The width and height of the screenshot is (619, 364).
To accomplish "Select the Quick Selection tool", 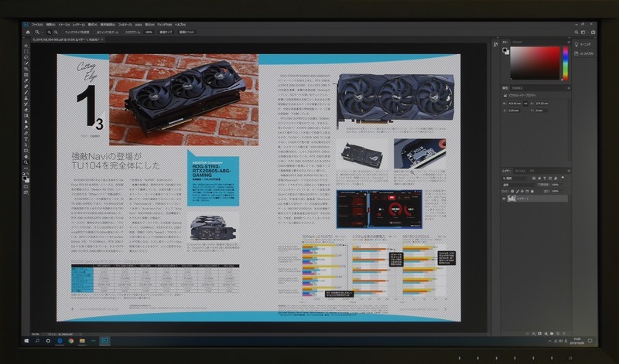I will [26, 63].
